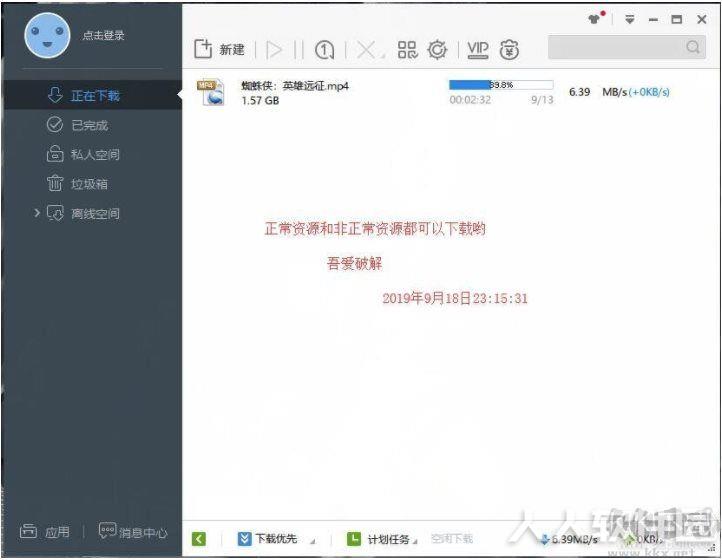Open the 私人空间 sidebar item
This screenshot has width=722, height=560.
(x=83, y=154)
